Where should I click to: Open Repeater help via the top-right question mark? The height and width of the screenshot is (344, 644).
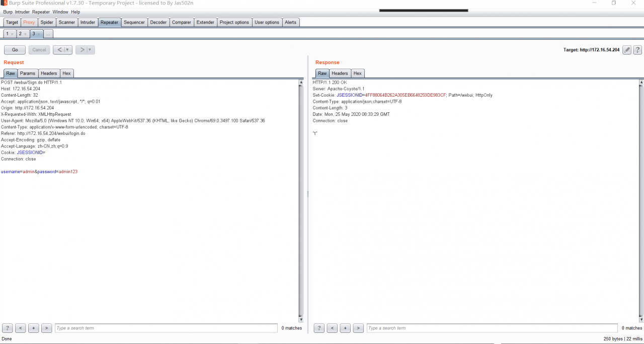(637, 50)
